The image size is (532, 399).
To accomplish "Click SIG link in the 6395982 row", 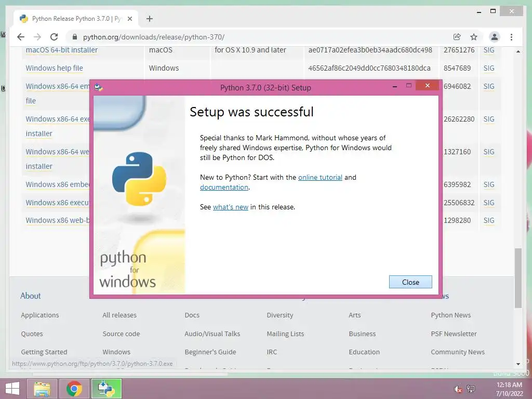I will coord(488,184).
